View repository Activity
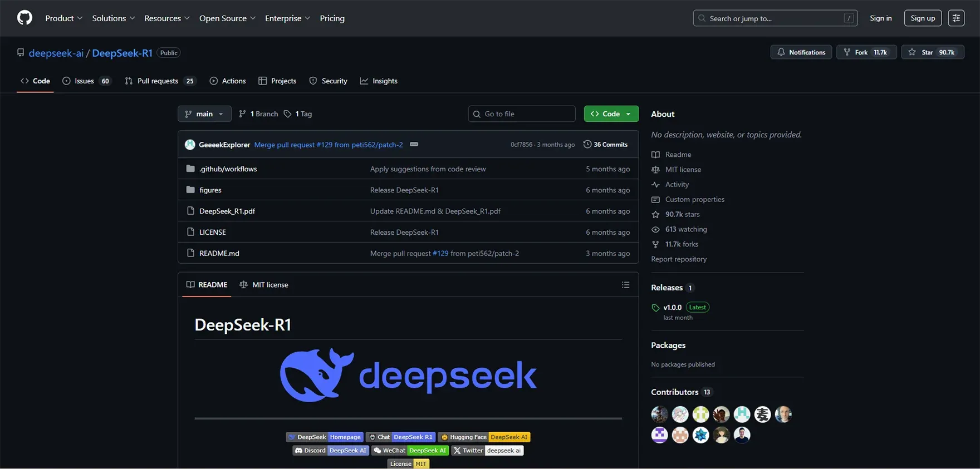980x469 pixels. click(670, 185)
